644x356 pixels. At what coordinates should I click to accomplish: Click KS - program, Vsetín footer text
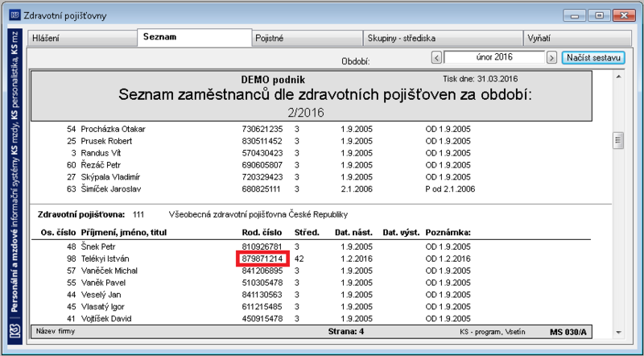point(493,331)
